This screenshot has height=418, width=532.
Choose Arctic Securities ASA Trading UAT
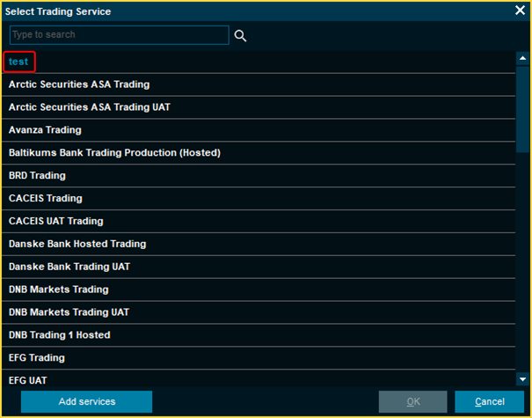tap(259, 107)
